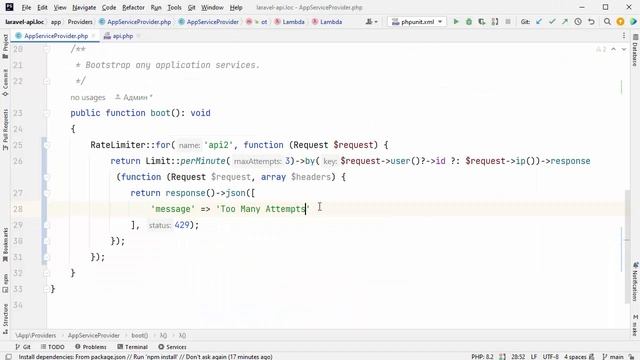640x360 pixels.
Task: Collapse the RateLimiter closure fold on line 25
Action: click(46, 145)
